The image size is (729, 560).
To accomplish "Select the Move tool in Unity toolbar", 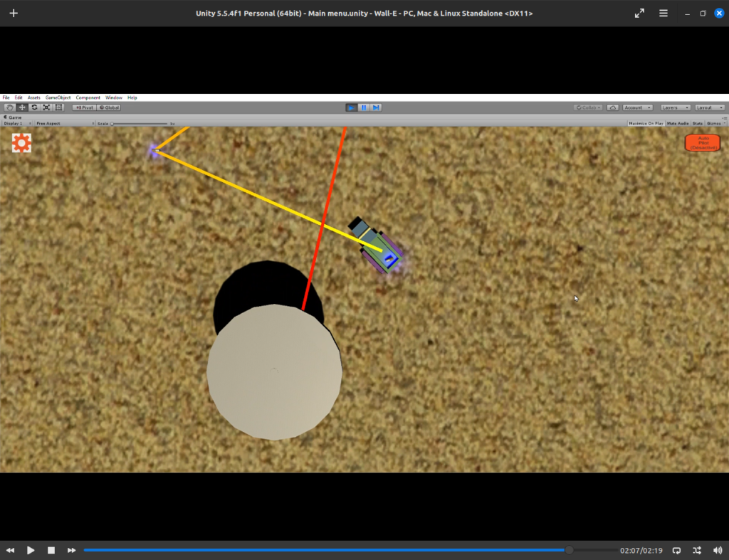I will (22, 107).
